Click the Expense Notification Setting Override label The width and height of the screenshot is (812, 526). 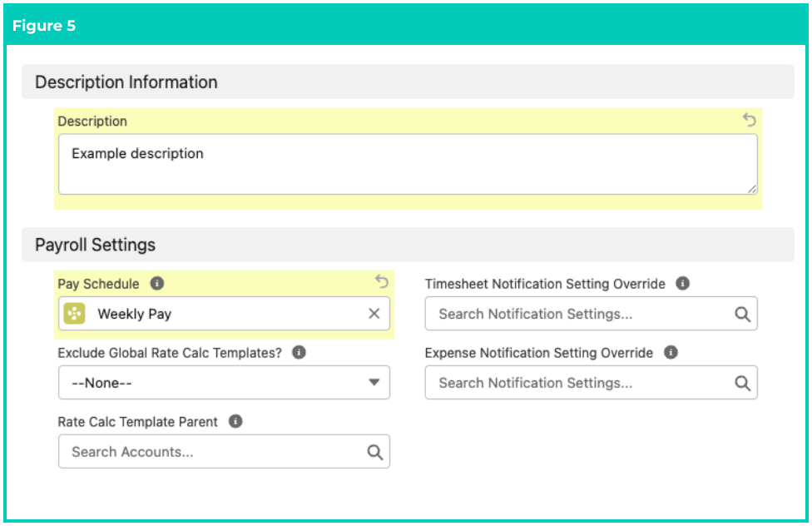pos(539,353)
